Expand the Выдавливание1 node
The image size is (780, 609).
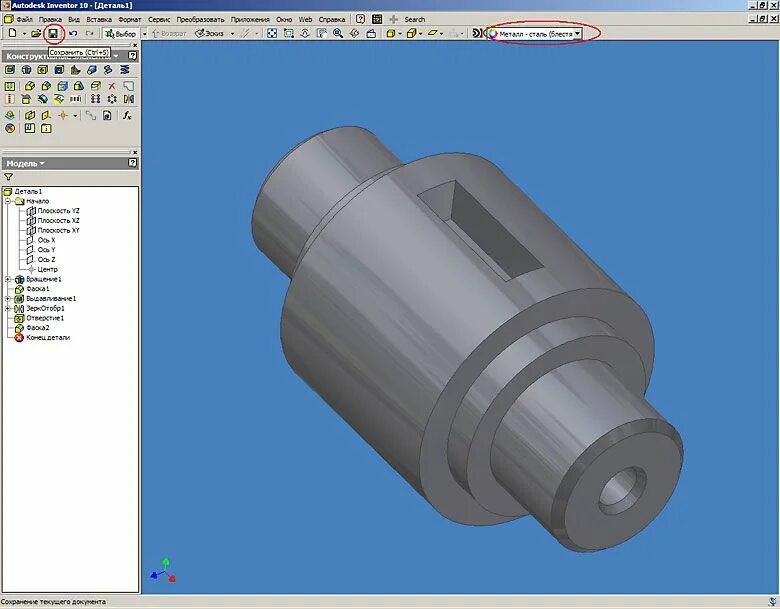click(x=8, y=299)
